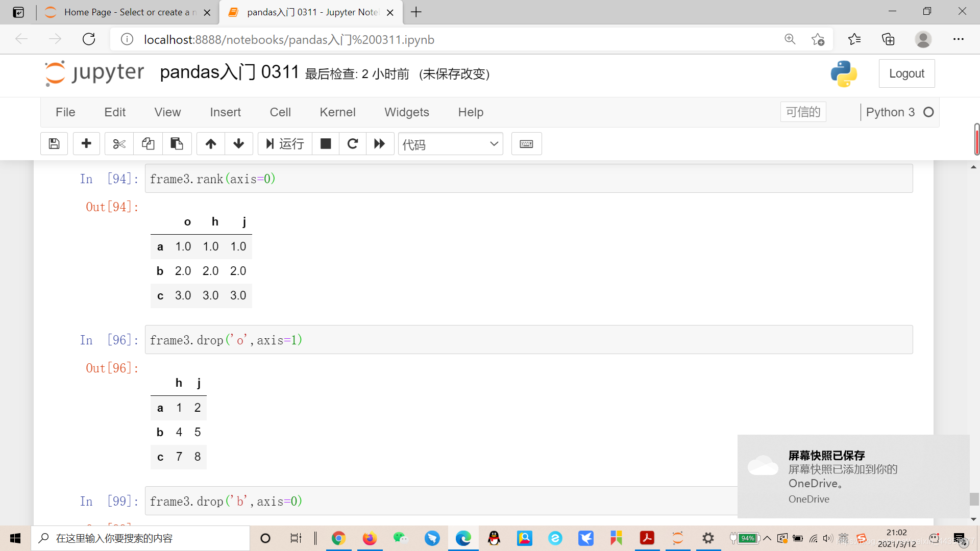Open the command palette keyboard icon
Screen dimensions: 980x551
[526, 143]
